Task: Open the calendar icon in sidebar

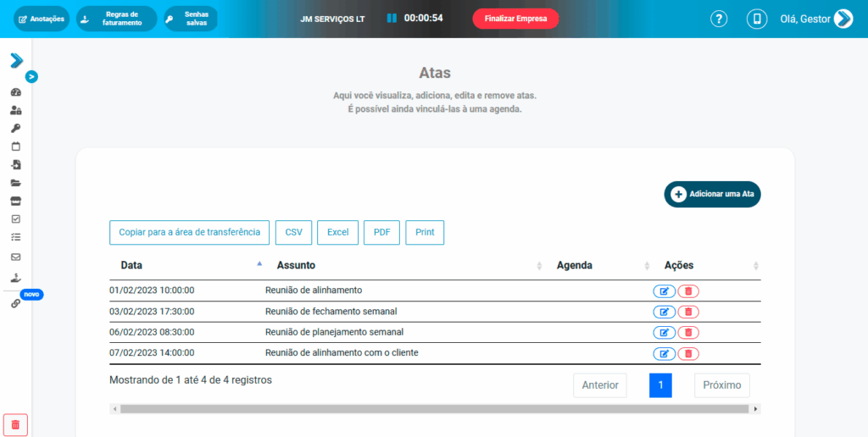Action: (15, 147)
